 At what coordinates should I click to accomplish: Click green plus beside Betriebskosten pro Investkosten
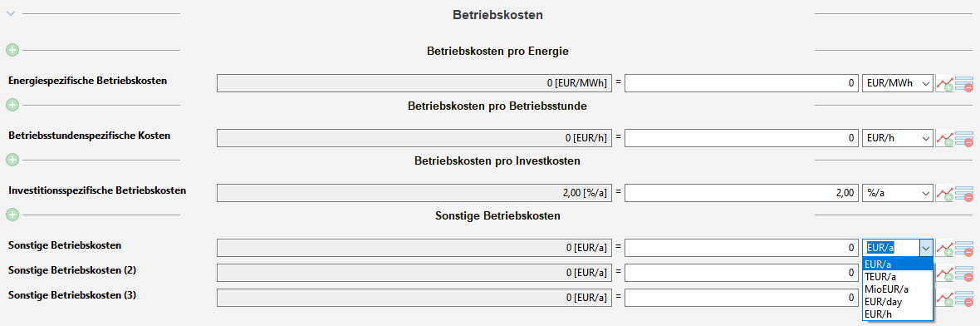12,161
